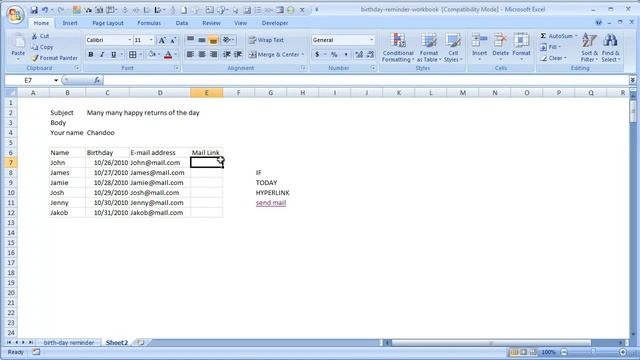Apply Accounting Number Format

pyautogui.click(x=317, y=54)
